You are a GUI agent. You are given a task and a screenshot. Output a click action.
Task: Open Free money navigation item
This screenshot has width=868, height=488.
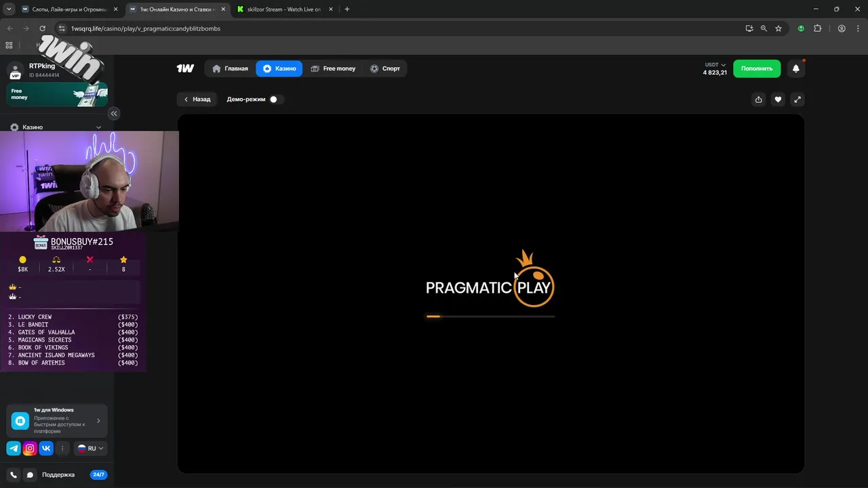(333, 68)
